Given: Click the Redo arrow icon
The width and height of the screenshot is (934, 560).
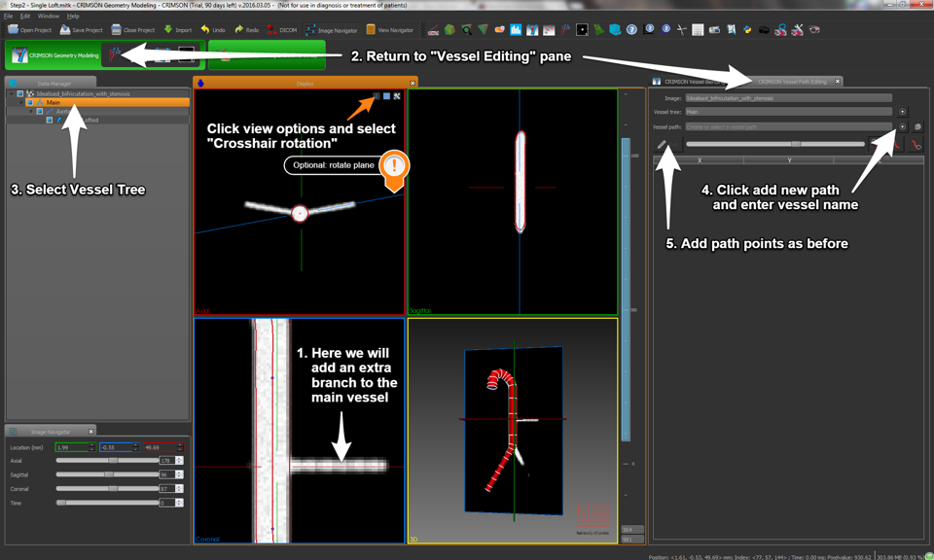Looking at the screenshot, I should coord(238,30).
